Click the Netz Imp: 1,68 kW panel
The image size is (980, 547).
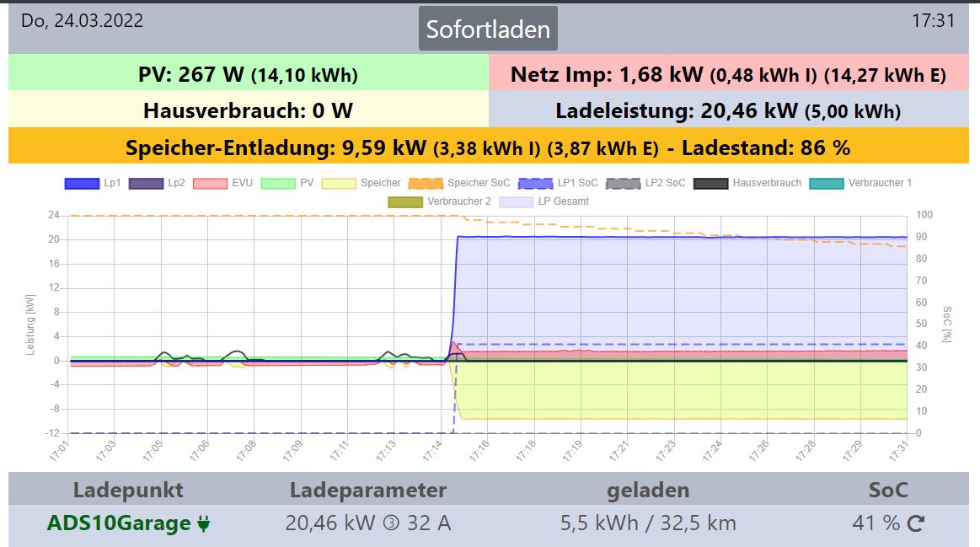[729, 72]
